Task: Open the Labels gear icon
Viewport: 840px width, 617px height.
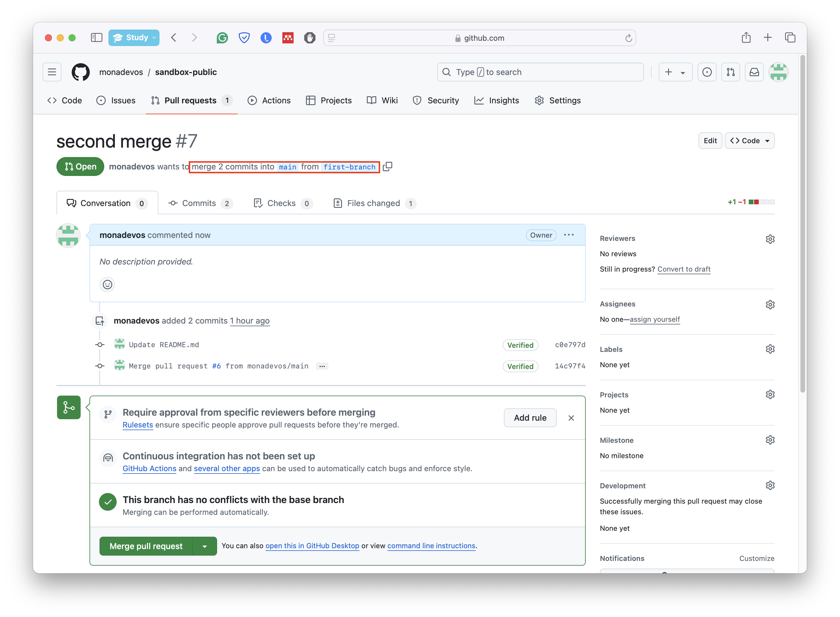Action: (770, 349)
